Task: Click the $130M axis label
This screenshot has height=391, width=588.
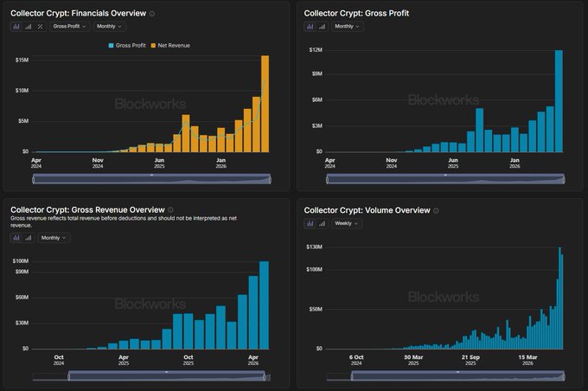Action: [x=314, y=247]
